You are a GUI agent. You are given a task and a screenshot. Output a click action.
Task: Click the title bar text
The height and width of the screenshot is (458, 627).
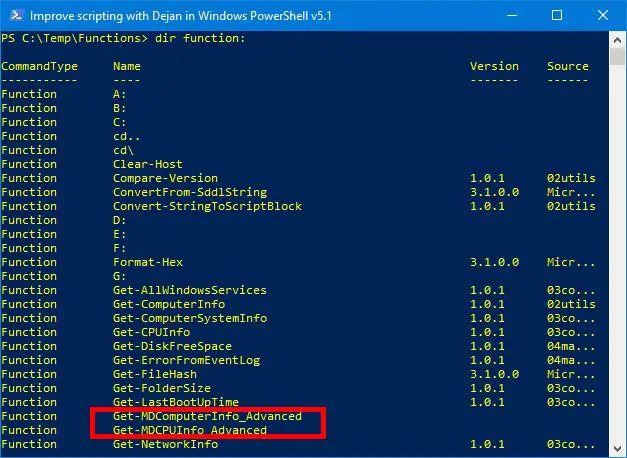pyautogui.click(x=181, y=16)
